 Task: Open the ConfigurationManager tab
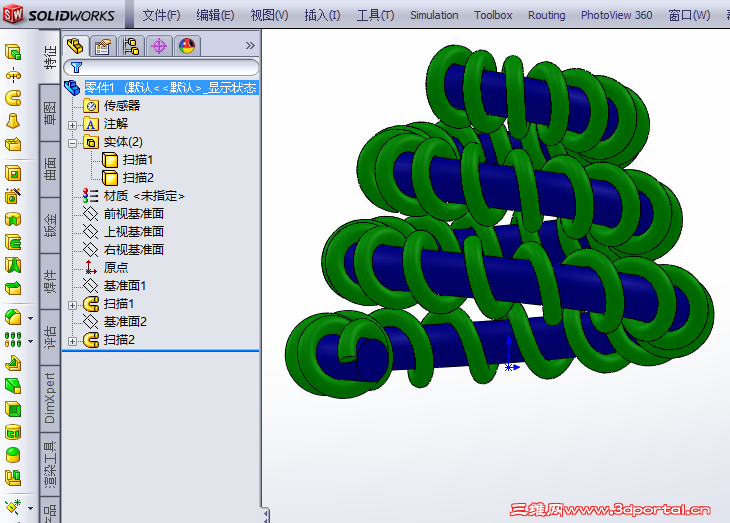coord(131,46)
